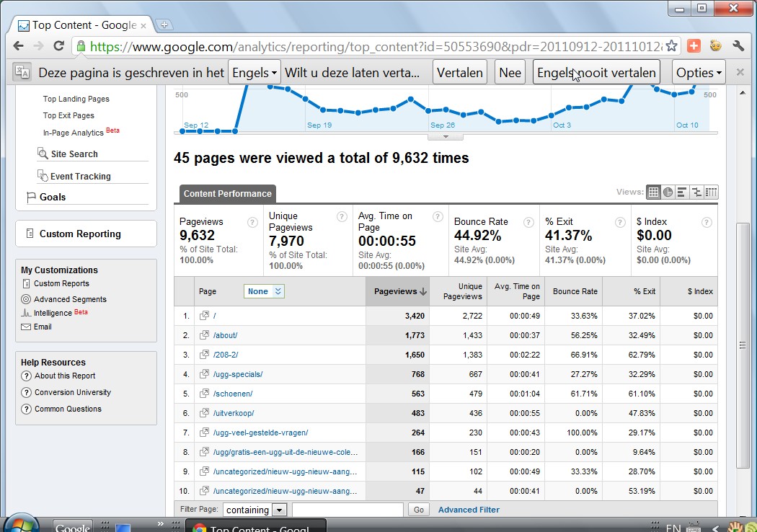Click the Top Content Chrome taskbar button
This screenshot has width=757, height=532.
tap(256, 526)
